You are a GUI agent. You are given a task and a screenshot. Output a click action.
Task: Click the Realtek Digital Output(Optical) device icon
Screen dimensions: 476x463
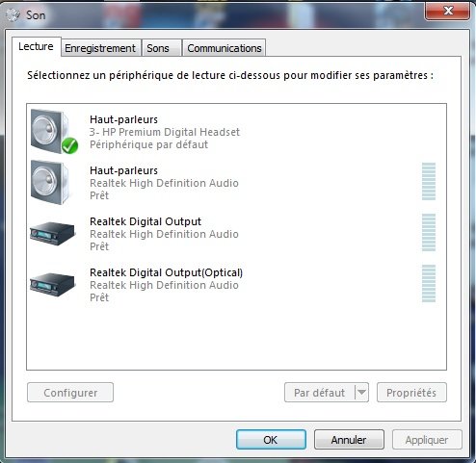click(52, 284)
